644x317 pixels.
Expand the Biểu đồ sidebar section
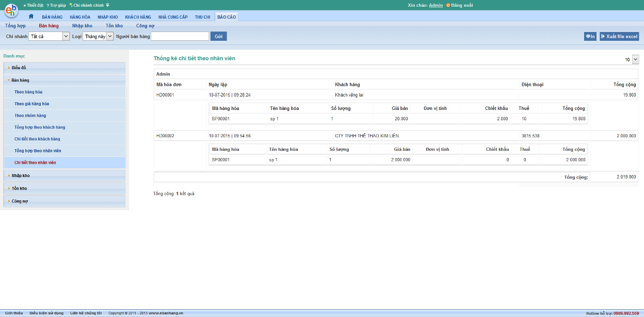(x=65, y=68)
